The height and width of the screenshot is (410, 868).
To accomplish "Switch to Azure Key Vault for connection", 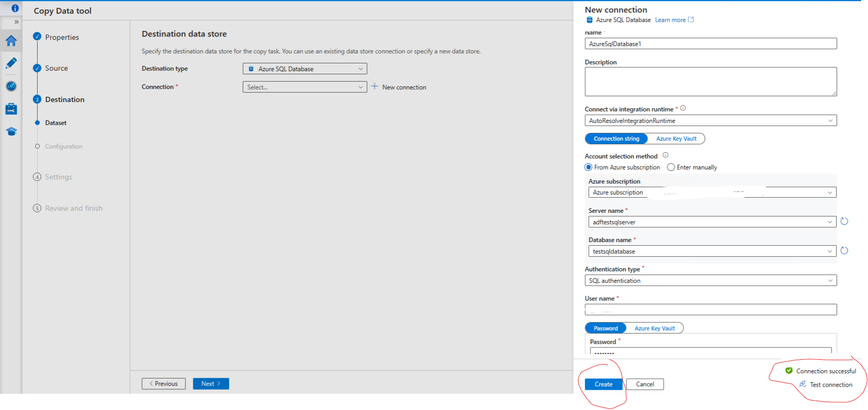I will click(x=676, y=139).
